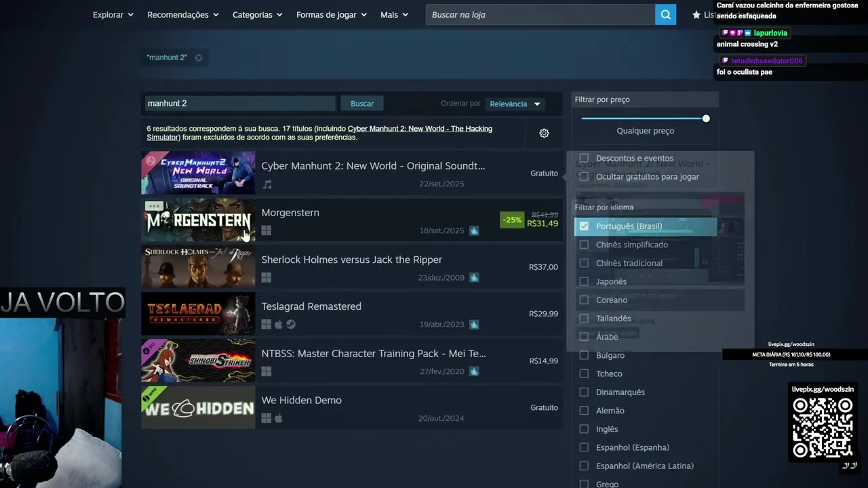The height and width of the screenshot is (488, 868).
Task: Check Espanhol (Espanha) language filter
Action: click(584, 447)
